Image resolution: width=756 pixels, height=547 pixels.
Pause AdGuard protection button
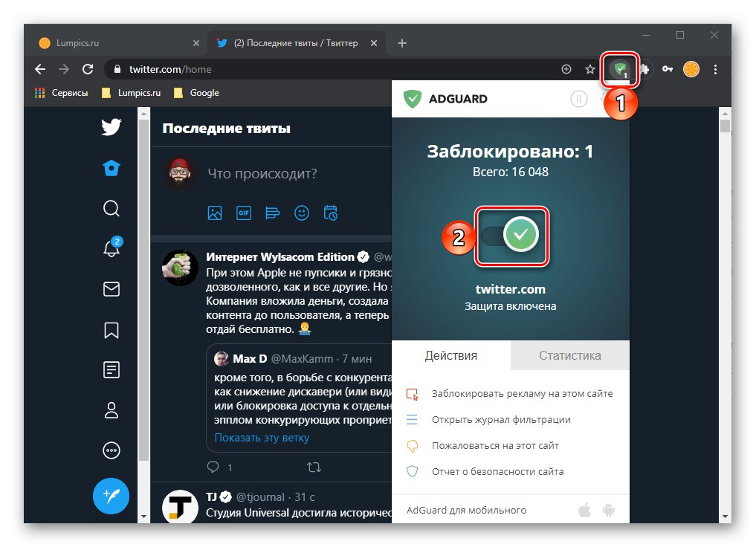578,99
